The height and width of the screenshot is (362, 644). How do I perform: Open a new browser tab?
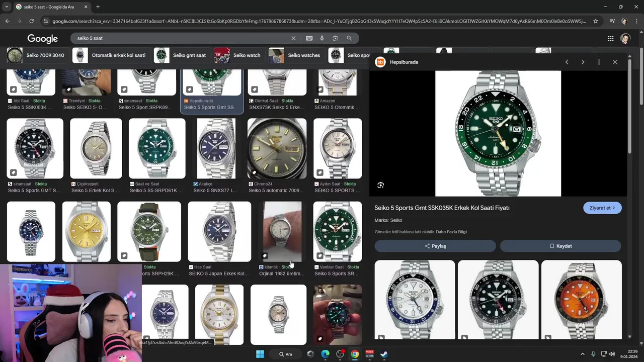click(98, 7)
